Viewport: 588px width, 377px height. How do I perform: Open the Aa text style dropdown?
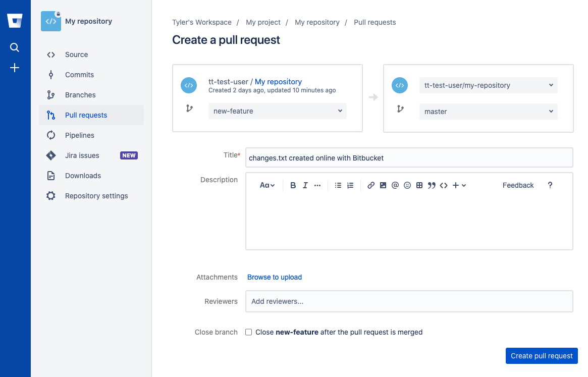coord(267,185)
